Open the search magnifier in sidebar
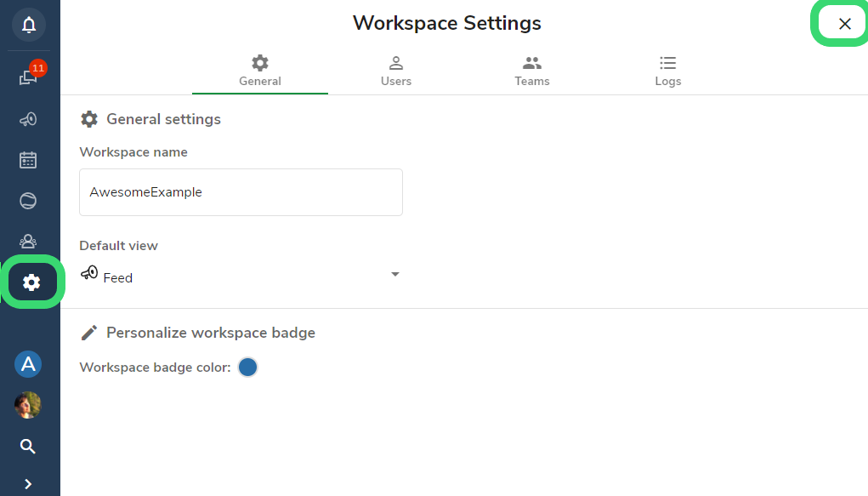Screen dimensions: 868x496 [x=28, y=446]
